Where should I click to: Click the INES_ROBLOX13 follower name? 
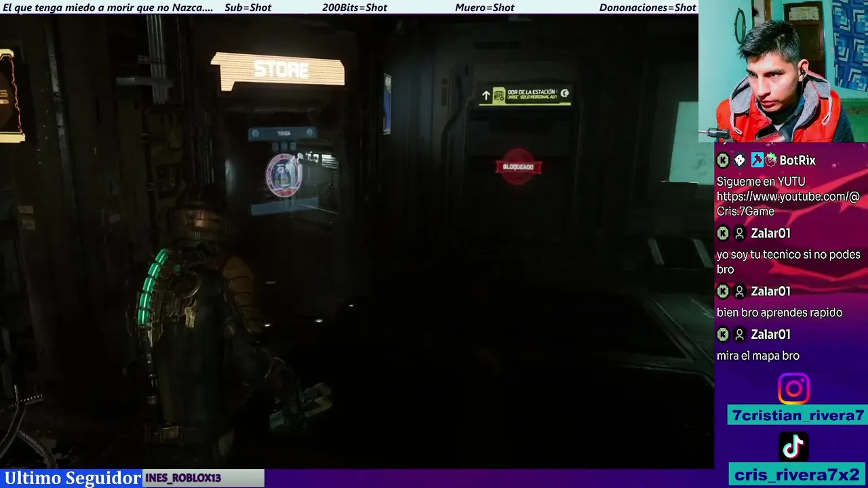coord(183,478)
